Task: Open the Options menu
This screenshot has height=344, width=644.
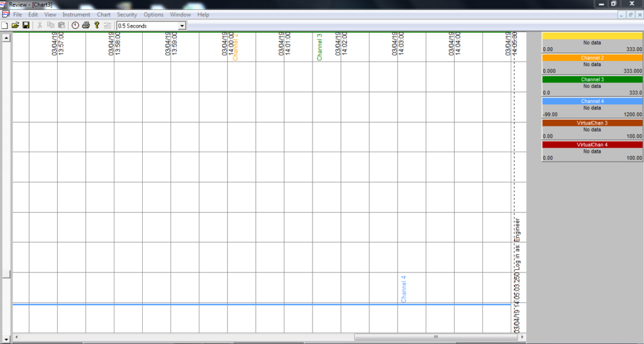Action: pos(153,14)
